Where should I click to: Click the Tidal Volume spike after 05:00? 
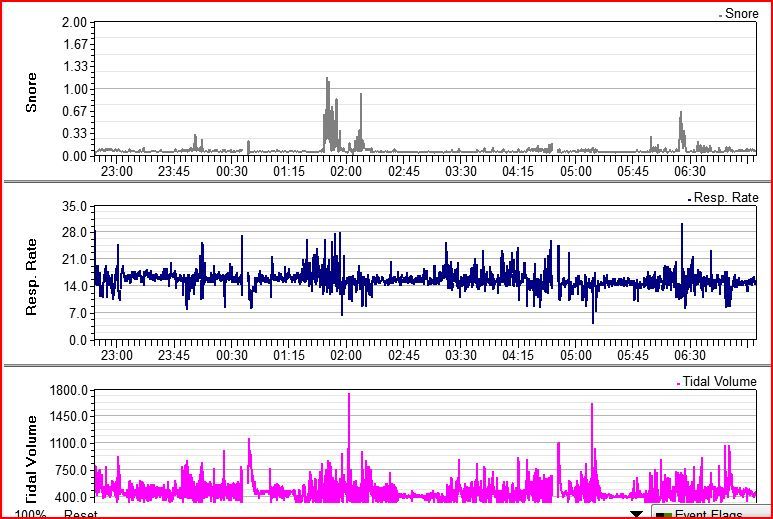tap(592, 406)
